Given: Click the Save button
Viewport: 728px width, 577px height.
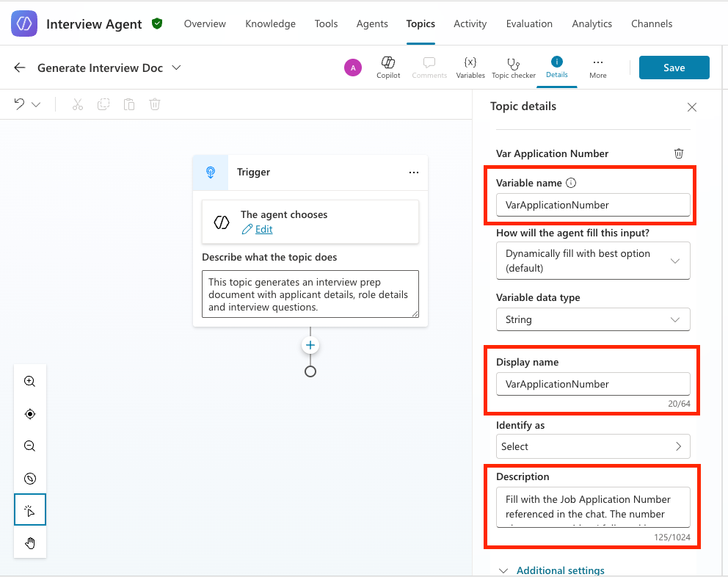Looking at the screenshot, I should pos(674,68).
